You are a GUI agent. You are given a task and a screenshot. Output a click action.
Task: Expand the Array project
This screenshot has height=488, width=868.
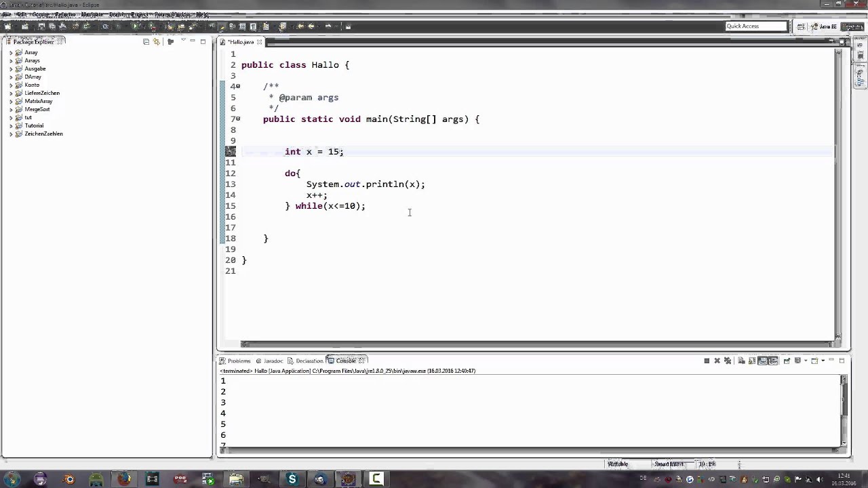click(11, 52)
